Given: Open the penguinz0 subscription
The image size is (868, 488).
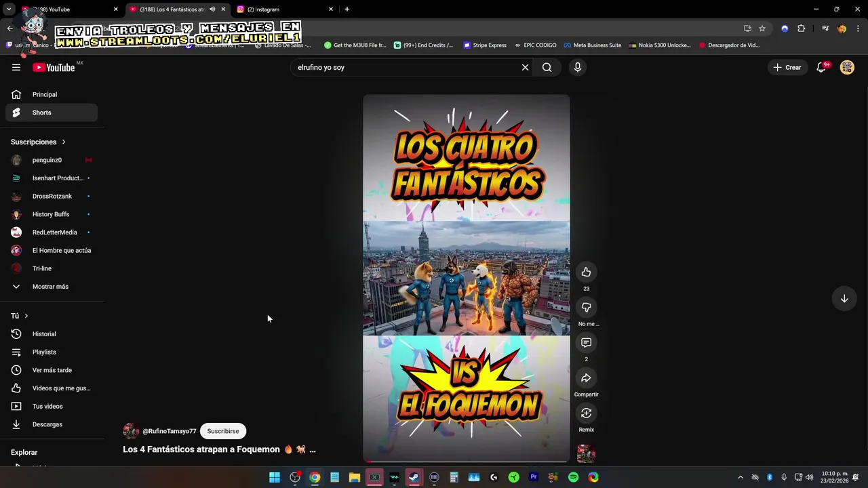Looking at the screenshot, I should pos(52,160).
